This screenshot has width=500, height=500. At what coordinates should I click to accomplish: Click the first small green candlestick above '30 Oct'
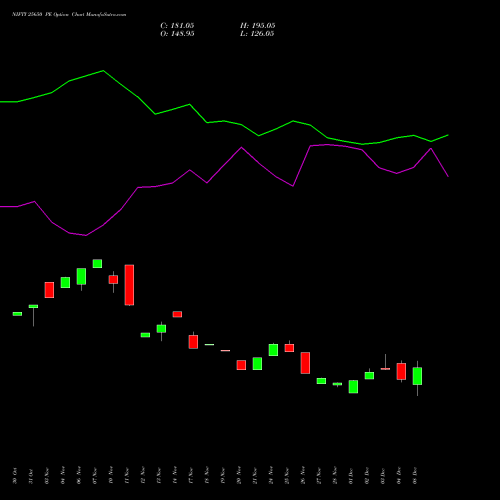17,314
